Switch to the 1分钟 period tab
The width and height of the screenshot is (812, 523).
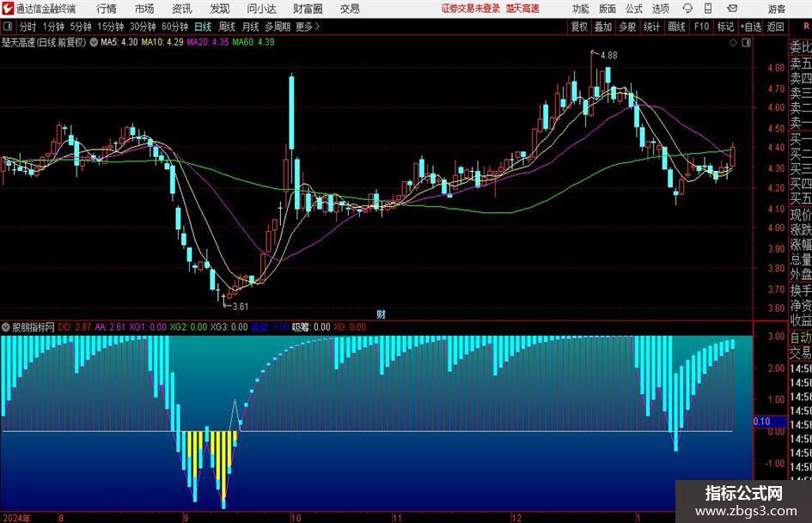[53, 27]
